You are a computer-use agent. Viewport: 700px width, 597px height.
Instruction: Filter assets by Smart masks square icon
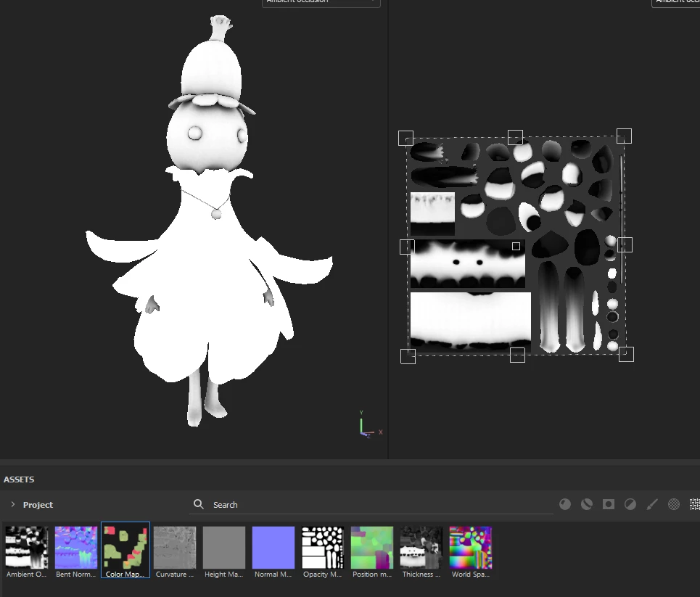[608, 504]
